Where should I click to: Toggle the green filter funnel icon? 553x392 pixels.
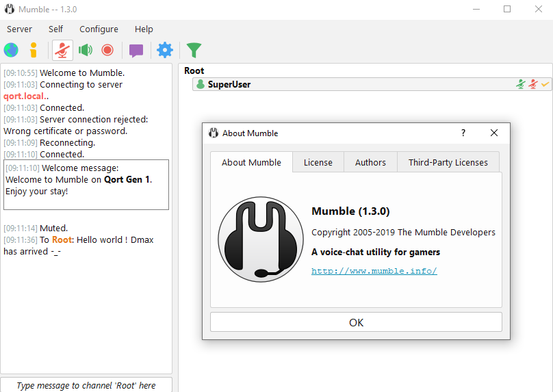194,50
